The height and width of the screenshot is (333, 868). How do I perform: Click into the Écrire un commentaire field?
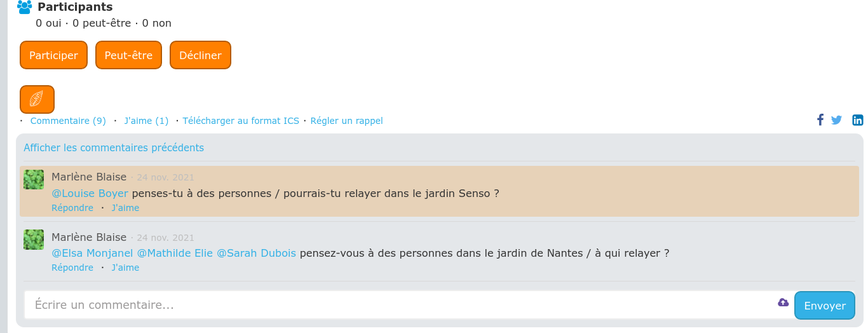408,305
